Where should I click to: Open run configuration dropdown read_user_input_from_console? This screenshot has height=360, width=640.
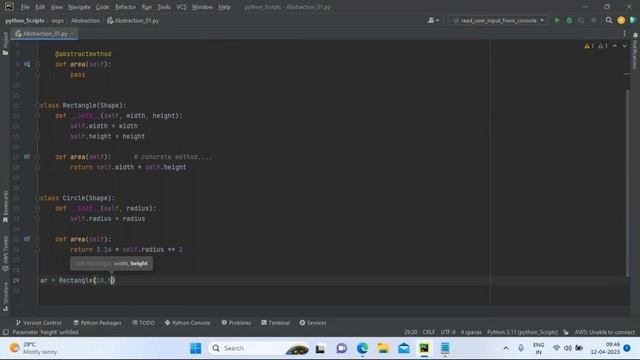(498, 20)
